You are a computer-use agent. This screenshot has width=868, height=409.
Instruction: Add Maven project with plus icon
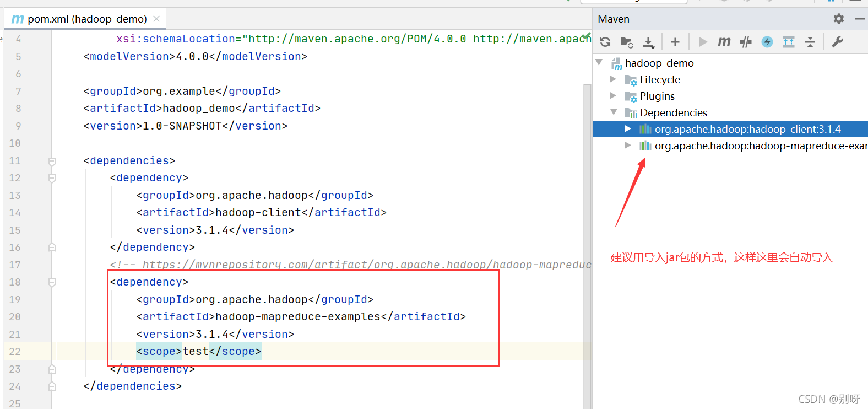pos(675,42)
